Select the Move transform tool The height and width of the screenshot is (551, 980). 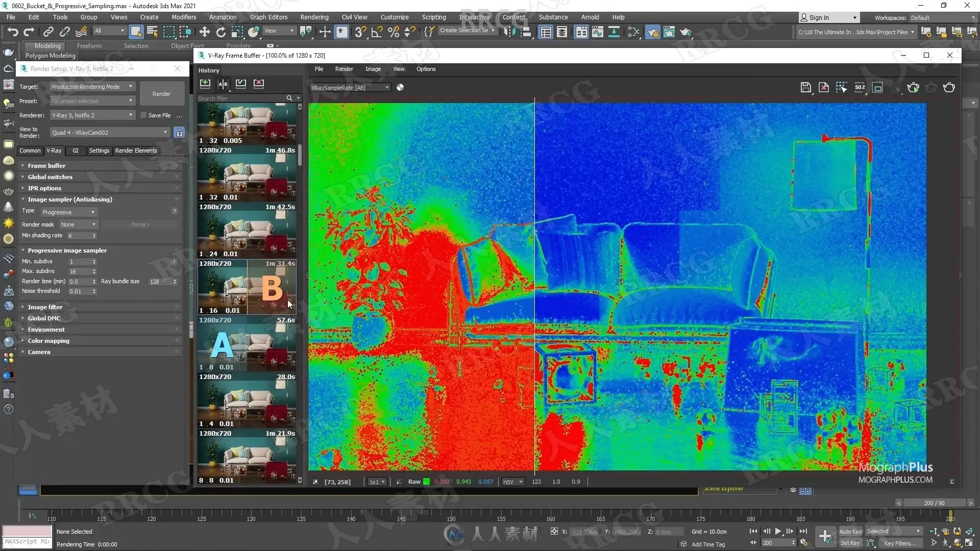click(x=204, y=32)
